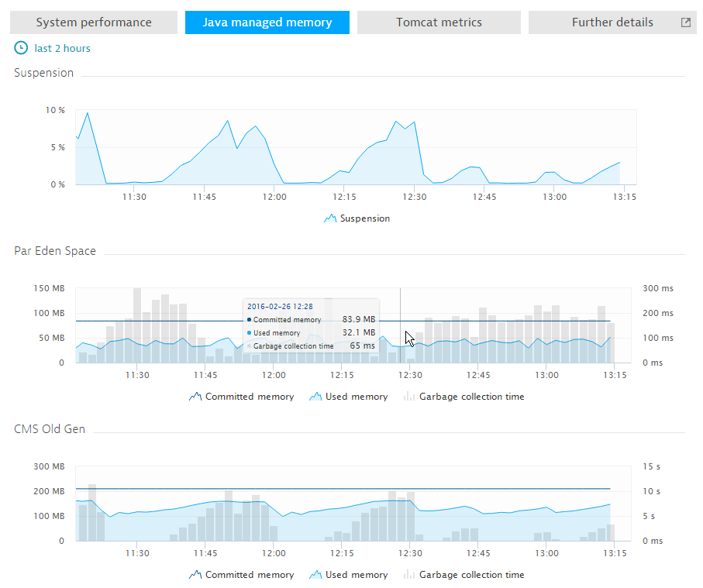Screen dimensions: 703x588
Task: Click the clock icon for the timeframe
Action: pyautogui.click(x=21, y=48)
